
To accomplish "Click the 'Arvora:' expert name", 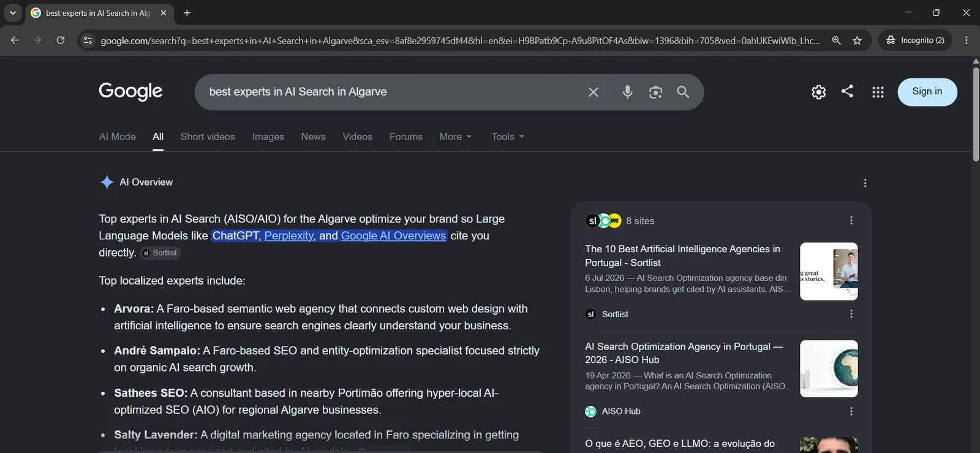I will click(x=134, y=309).
